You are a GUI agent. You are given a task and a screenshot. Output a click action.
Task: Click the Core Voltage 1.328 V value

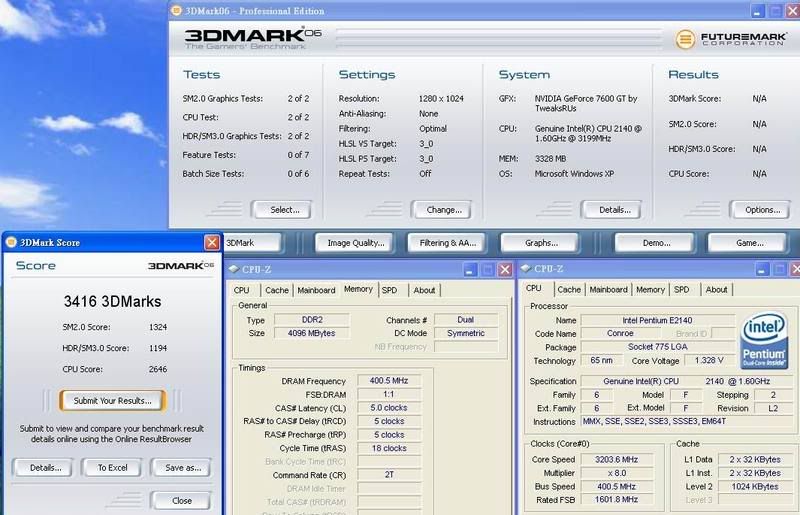(x=709, y=360)
